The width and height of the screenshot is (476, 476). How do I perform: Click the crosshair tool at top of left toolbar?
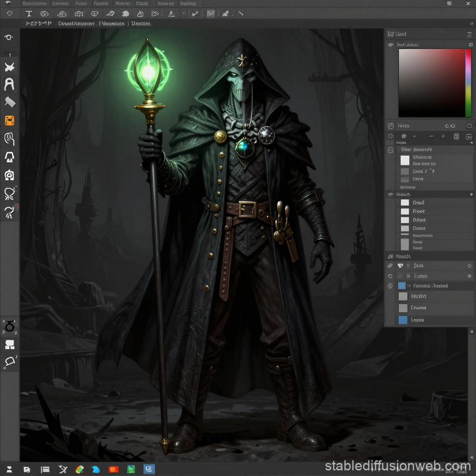coord(9,37)
